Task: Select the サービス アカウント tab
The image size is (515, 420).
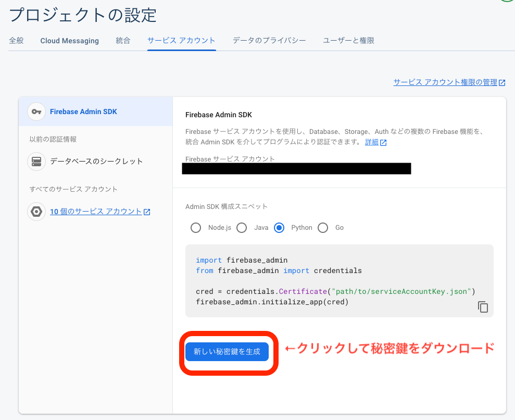Action: (x=181, y=41)
